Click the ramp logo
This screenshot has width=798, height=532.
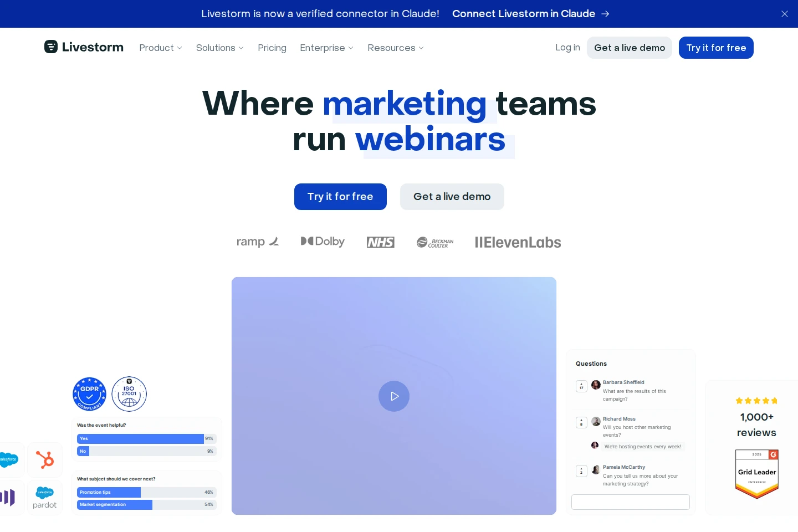[258, 242]
